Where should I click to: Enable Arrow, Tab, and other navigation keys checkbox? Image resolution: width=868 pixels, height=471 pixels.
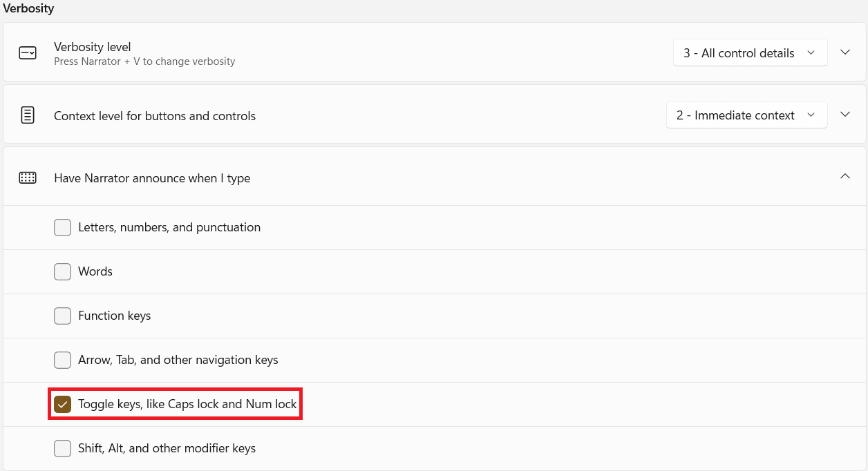pos(63,360)
